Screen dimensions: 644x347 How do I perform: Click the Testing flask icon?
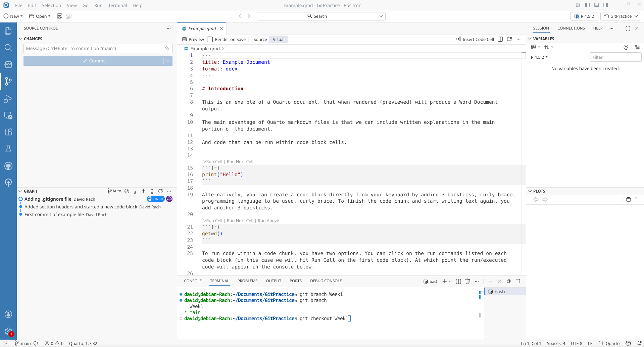(8, 149)
